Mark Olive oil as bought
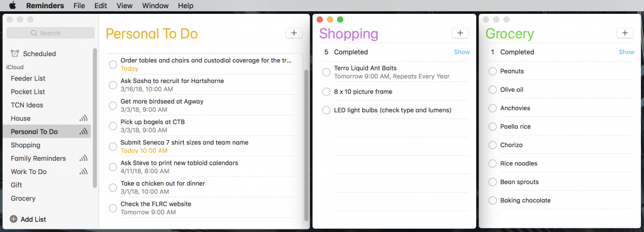Screen dimensions: 644x232 pos(492,89)
